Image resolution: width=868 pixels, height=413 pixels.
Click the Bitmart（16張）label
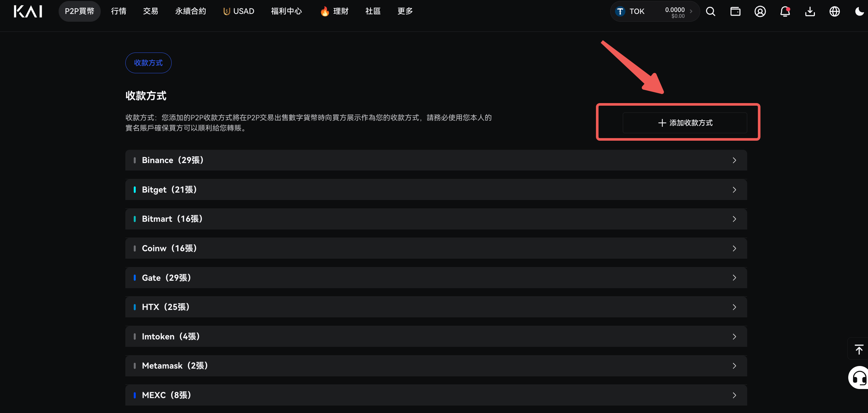(x=173, y=219)
